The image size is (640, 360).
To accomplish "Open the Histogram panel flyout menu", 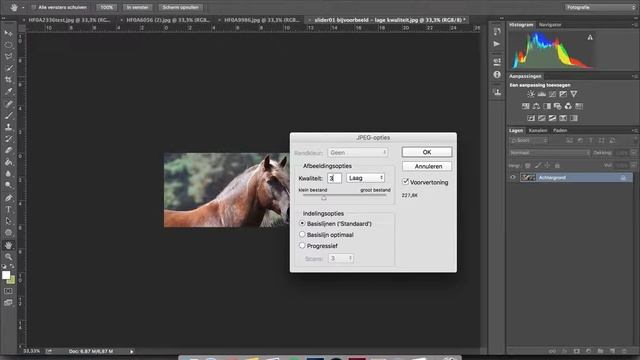I will [635, 24].
